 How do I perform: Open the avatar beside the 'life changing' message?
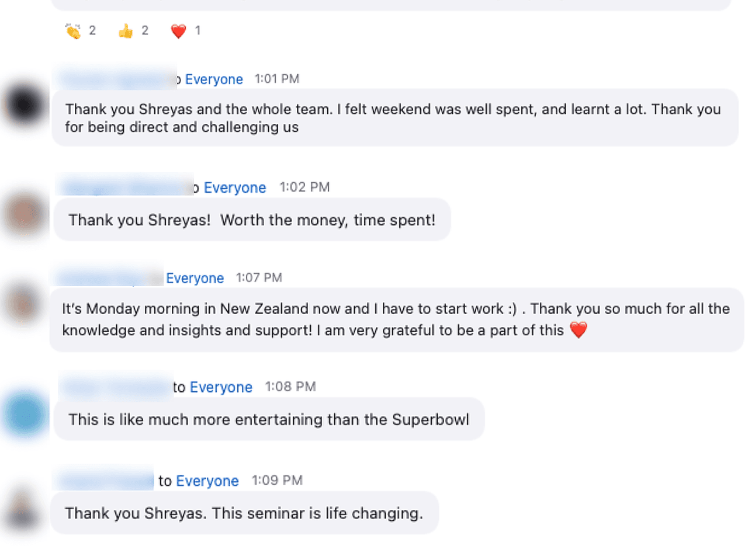pos(23,507)
